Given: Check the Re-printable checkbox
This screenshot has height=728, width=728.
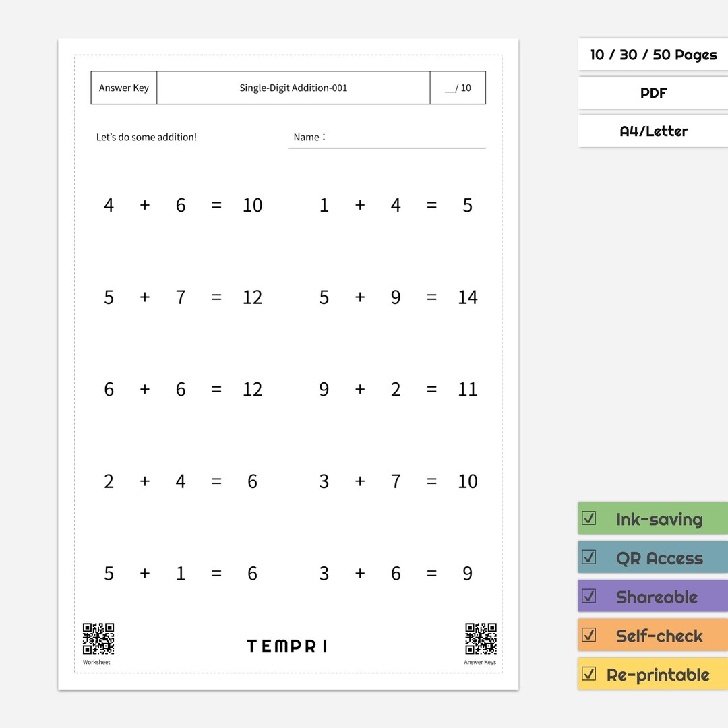Looking at the screenshot, I should (589, 673).
